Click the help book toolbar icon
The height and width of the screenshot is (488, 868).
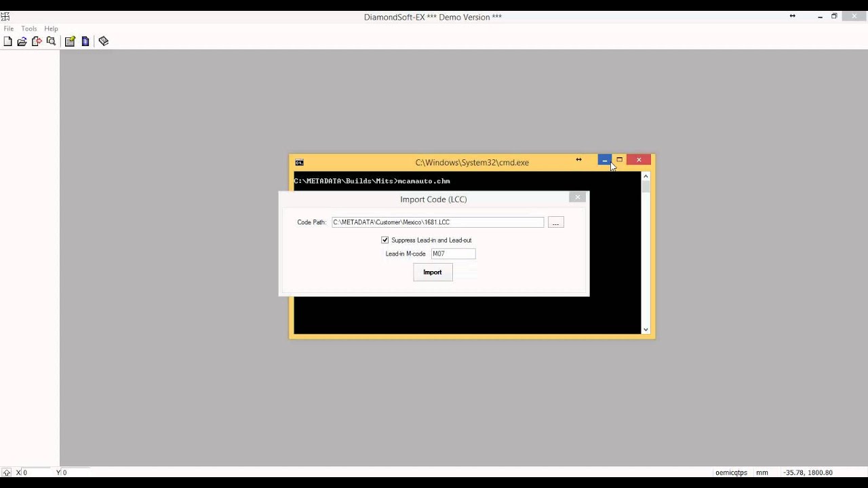(x=104, y=41)
